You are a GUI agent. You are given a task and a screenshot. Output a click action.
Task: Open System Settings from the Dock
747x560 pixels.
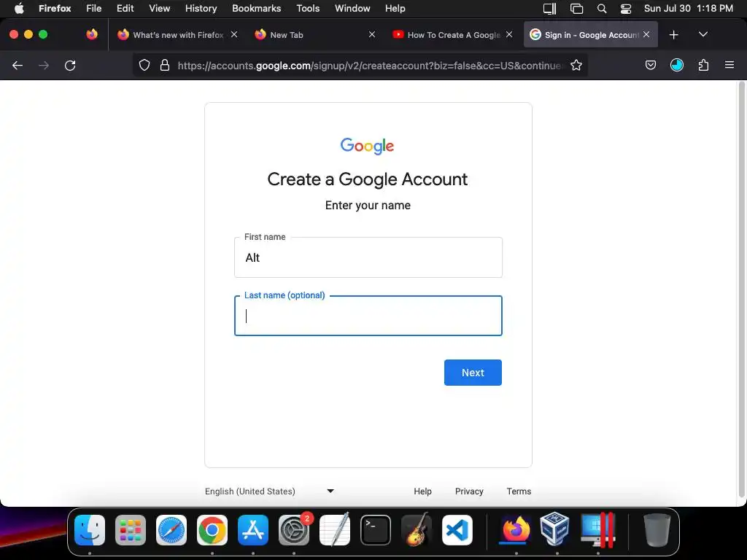(x=294, y=530)
